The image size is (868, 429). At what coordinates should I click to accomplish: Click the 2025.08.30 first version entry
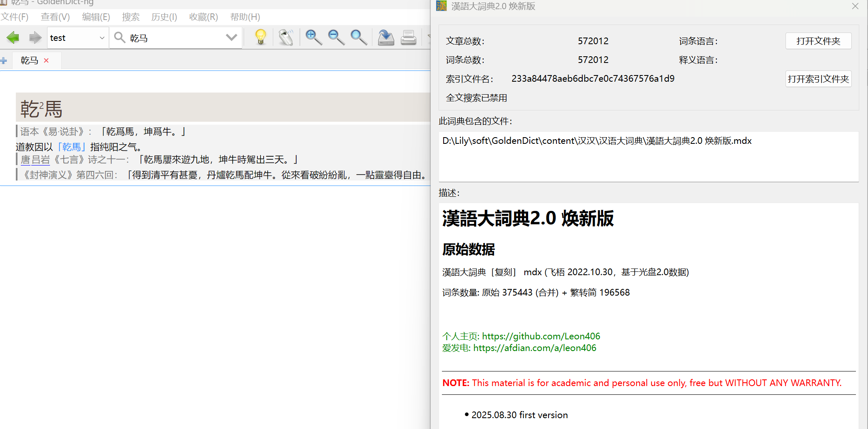coord(519,415)
